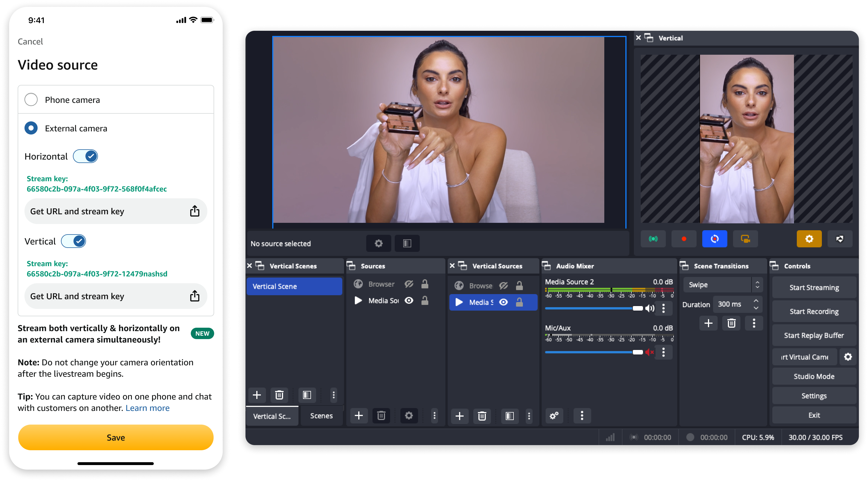Image resolution: width=868 pixels, height=481 pixels.
Task: Click the green stream icon under Vertical preview
Action: (653, 239)
